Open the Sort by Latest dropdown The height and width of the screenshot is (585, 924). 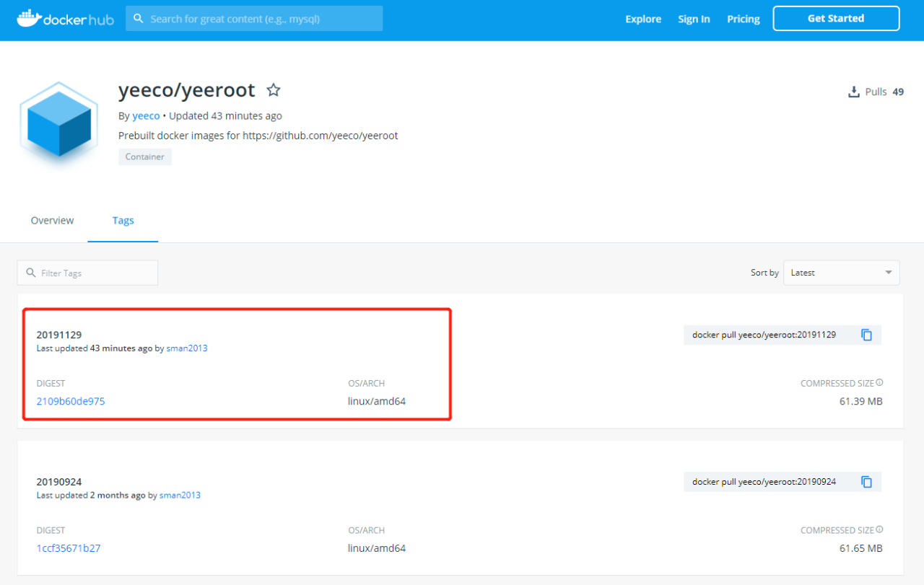click(x=842, y=273)
